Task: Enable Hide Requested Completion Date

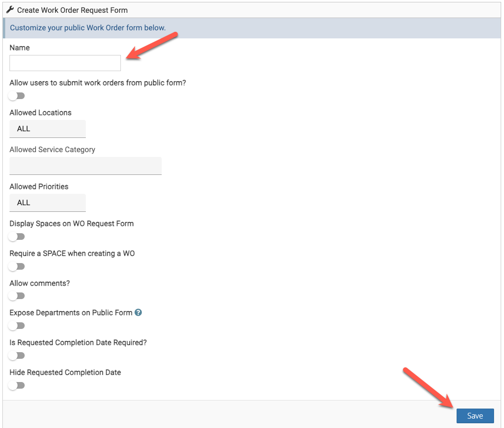Action: (x=17, y=385)
